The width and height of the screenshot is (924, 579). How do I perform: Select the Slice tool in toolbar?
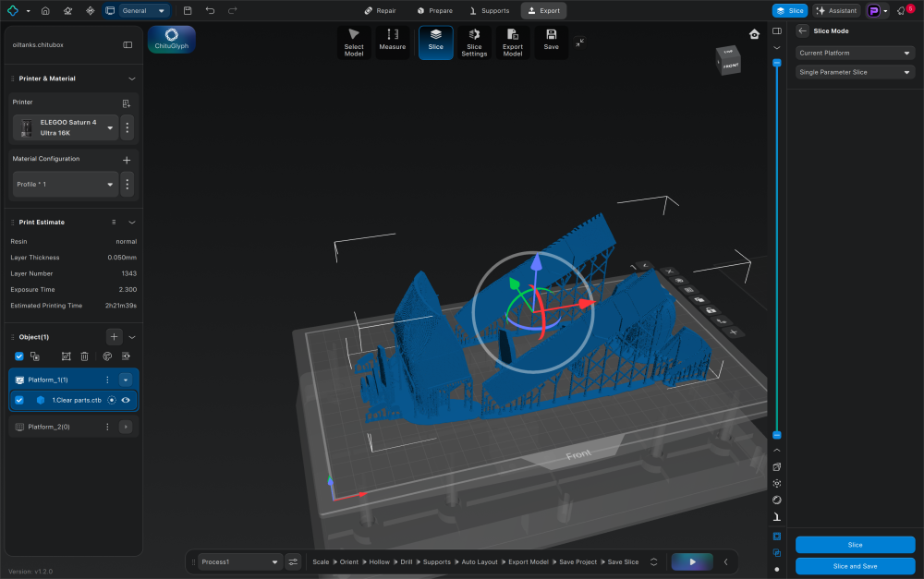click(x=435, y=42)
